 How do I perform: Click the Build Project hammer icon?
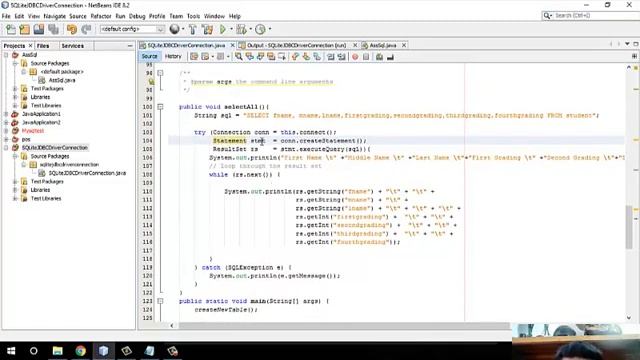coord(193,29)
